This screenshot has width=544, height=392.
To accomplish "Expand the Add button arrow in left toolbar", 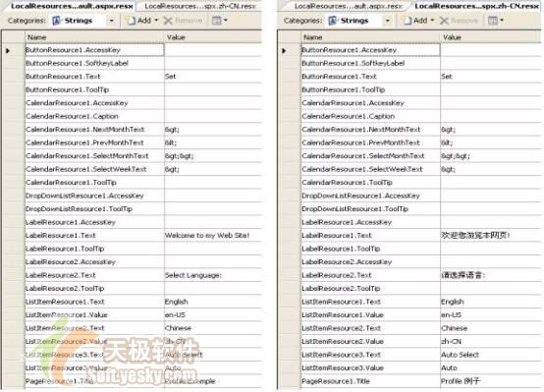I will 156,21.
